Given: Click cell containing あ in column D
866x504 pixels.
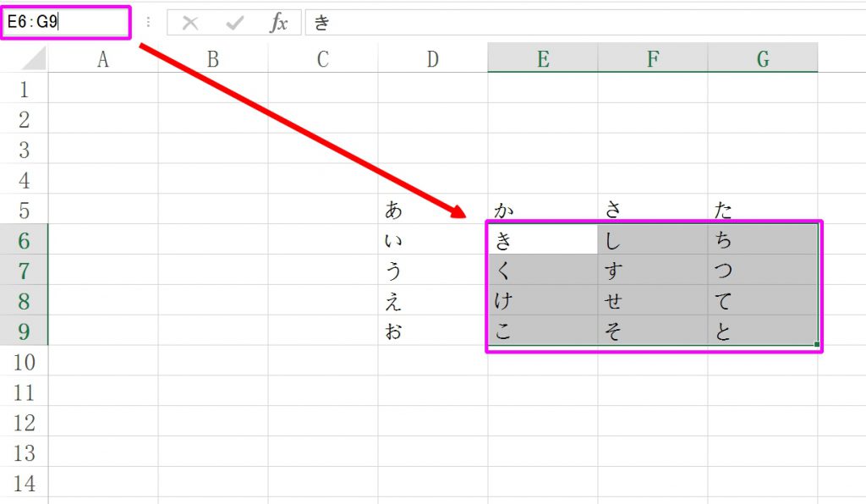Looking at the screenshot, I should click(433, 210).
